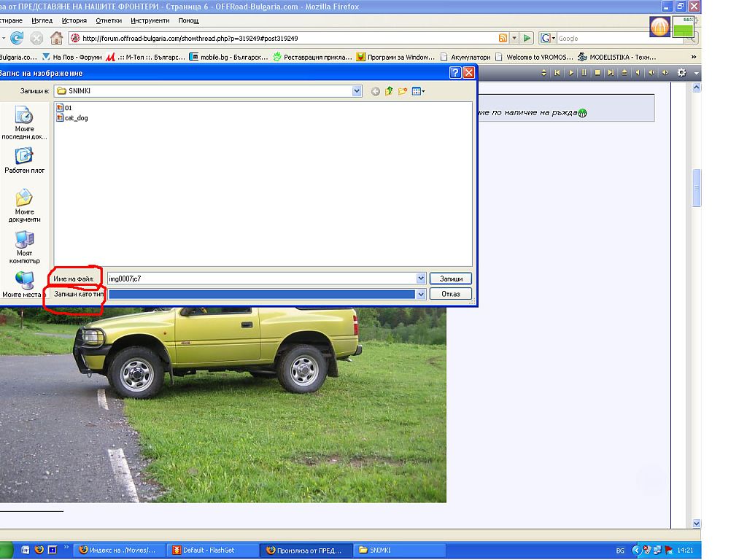The height and width of the screenshot is (560, 747).
Task: Click the FlashGet taskbar button
Action: pos(212,551)
